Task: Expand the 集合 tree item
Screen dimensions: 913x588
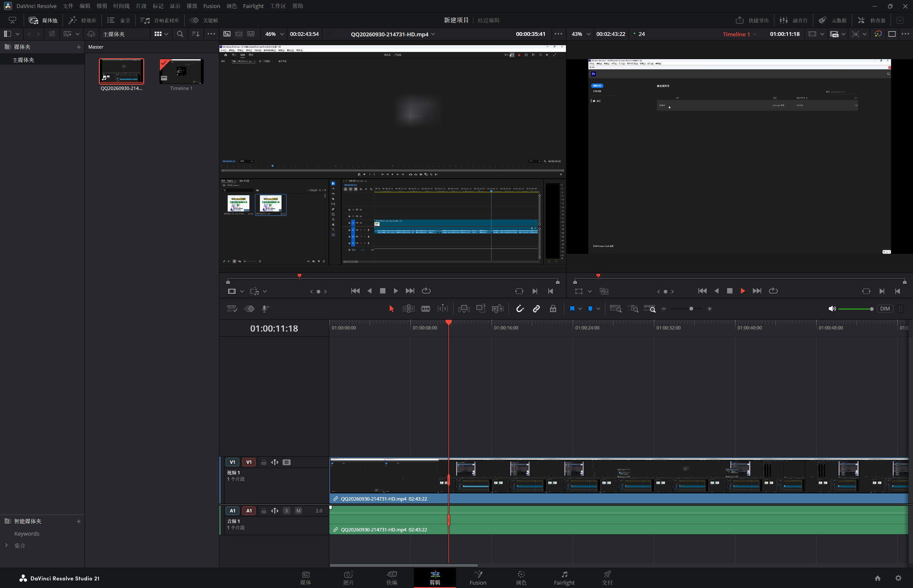Action: point(6,545)
